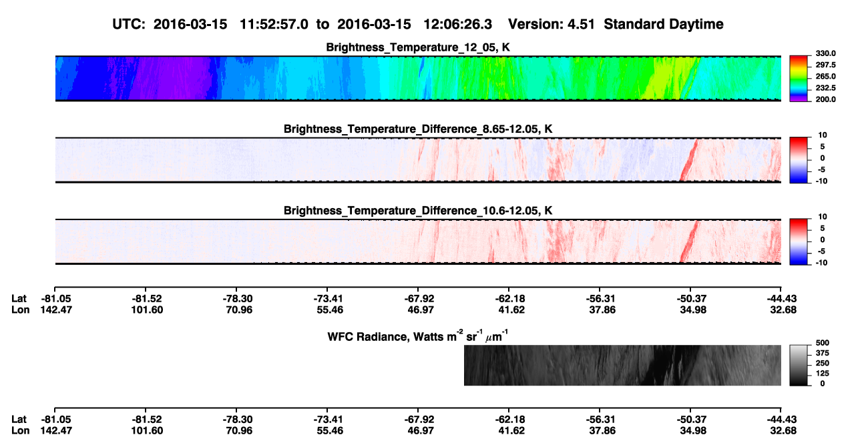Click upper axis latitude value -67.92
868x445 pixels.
tap(418, 298)
